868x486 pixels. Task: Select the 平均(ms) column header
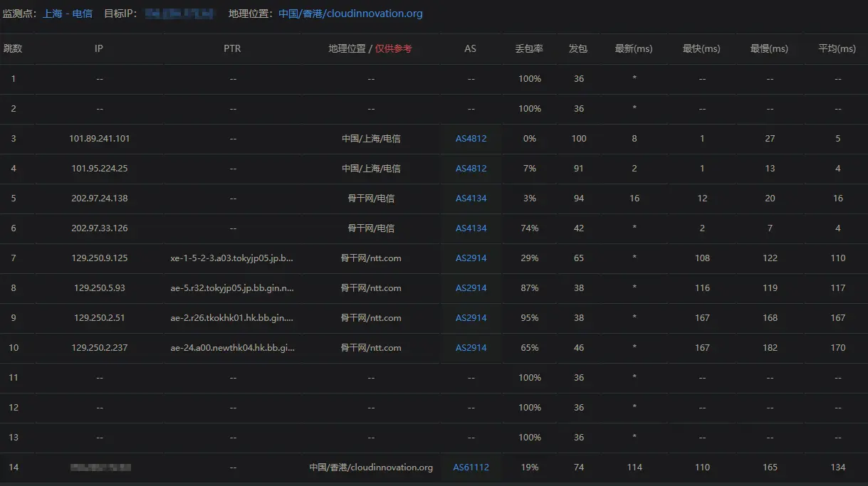click(837, 49)
